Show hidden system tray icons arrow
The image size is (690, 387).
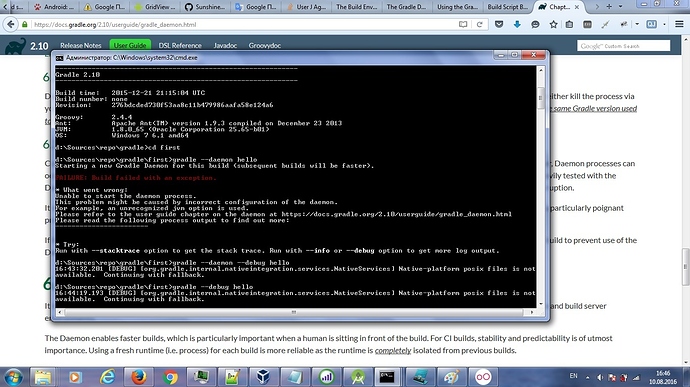[x=587, y=377]
